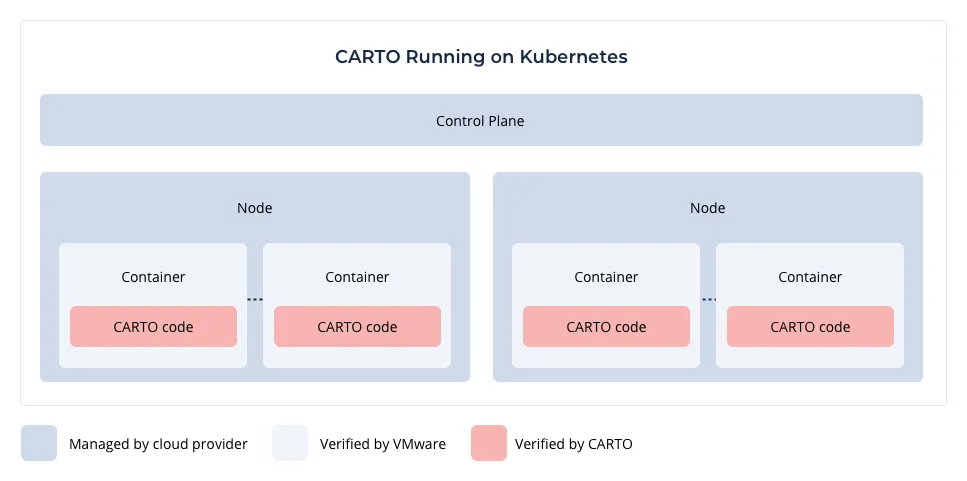Click dotted connector between left Node containers

coord(255,300)
